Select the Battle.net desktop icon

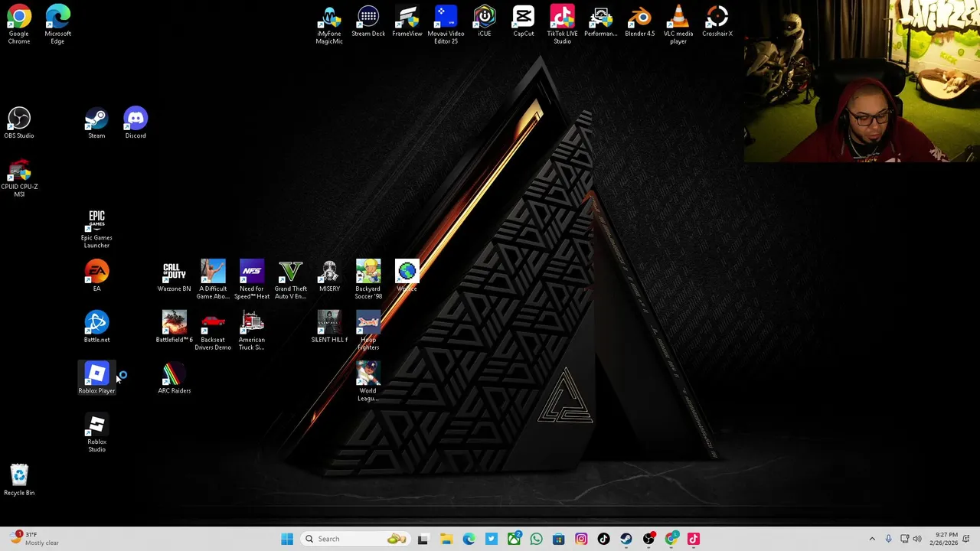coord(96,327)
